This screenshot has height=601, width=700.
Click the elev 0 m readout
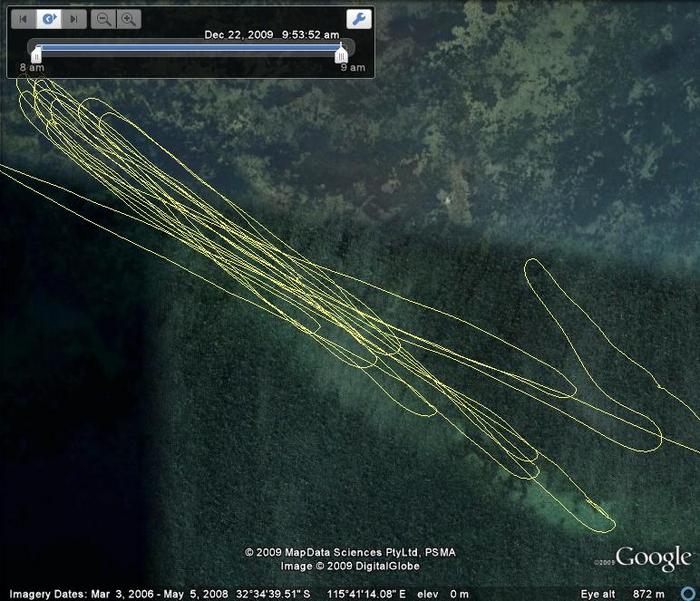443,594
